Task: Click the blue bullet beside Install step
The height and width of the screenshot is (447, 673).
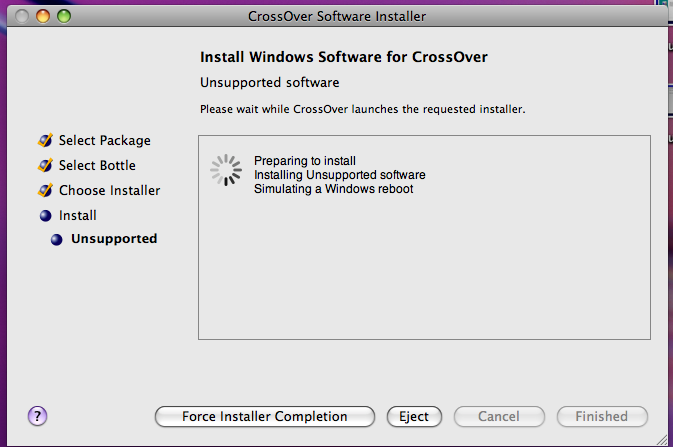Action: point(45,216)
